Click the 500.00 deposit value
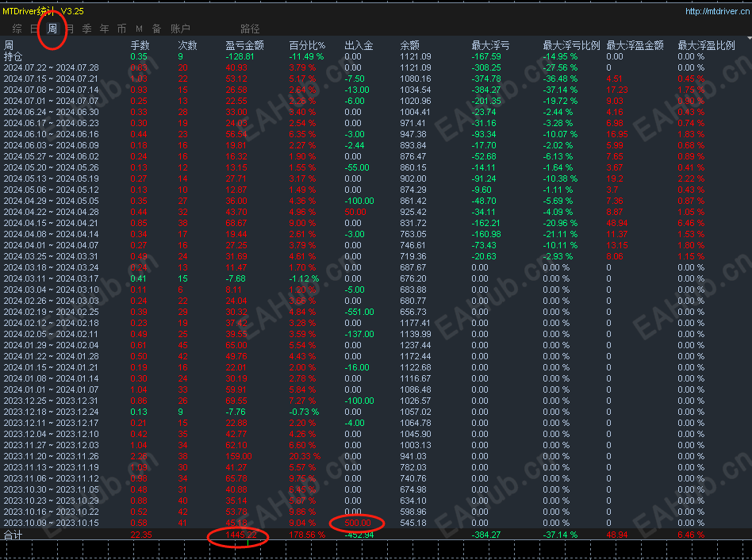The height and width of the screenshot is (560, 752). (x=358, y=523)
